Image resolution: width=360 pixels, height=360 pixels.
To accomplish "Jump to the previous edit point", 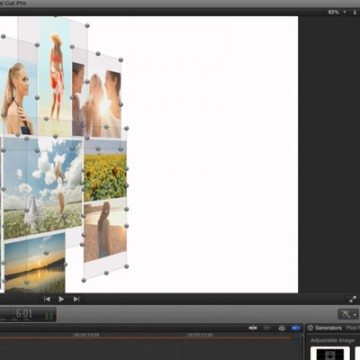I will coord(47,299).
